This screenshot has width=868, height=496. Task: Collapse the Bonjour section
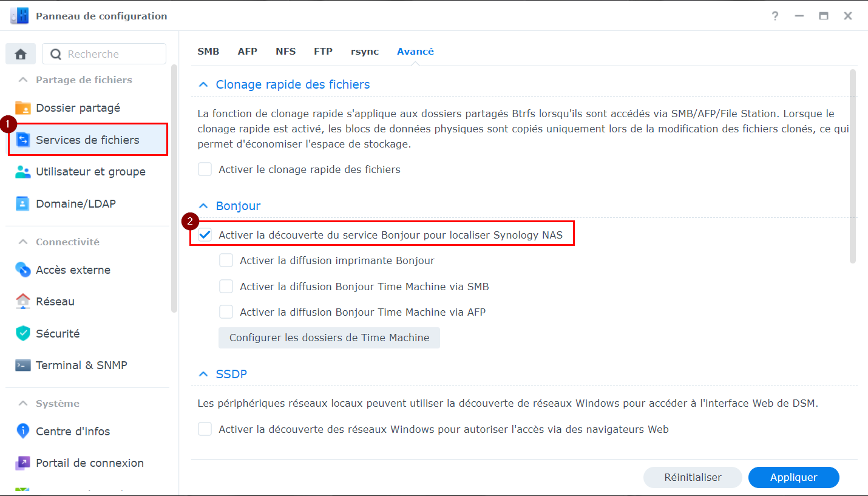[203, 206]
